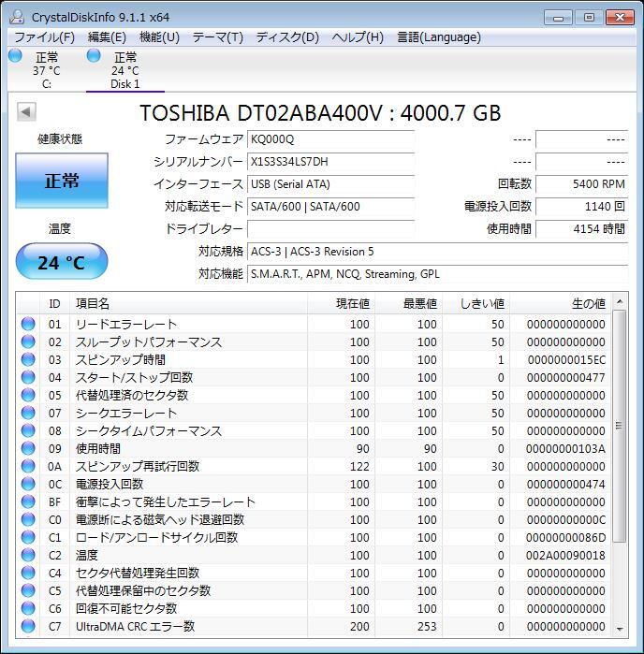Select the UltraDMA CRC エラー数 row name
The height and width of the screenshot is (654, 644).
click(135, 627)
